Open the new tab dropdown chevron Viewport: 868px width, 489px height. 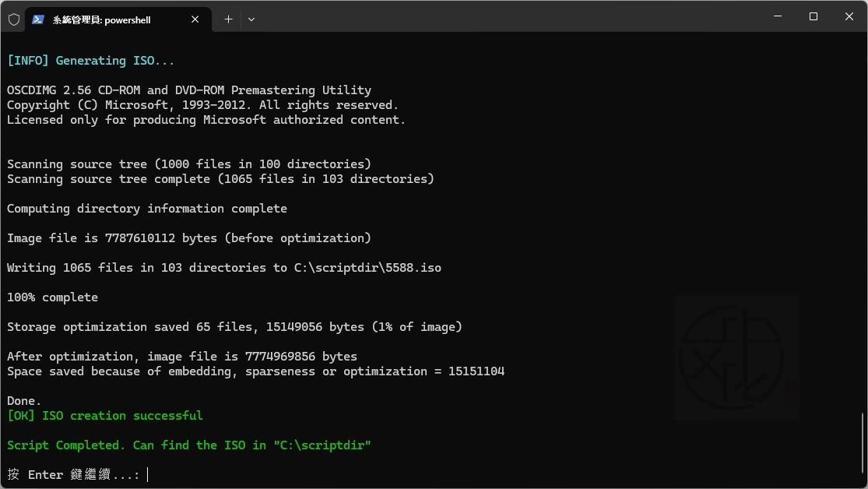tap(251, 19)
